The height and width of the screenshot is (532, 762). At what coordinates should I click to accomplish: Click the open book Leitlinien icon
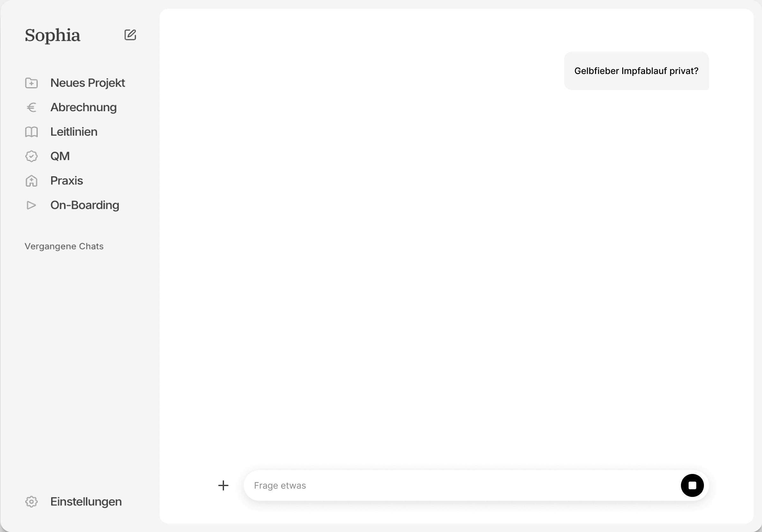click(32, 132)
